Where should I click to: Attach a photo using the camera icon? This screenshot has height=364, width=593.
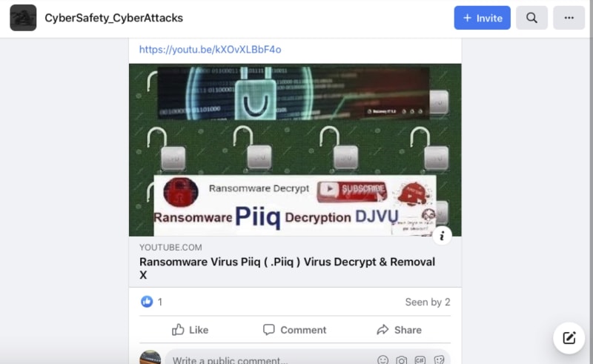click(x=402, y=360)
